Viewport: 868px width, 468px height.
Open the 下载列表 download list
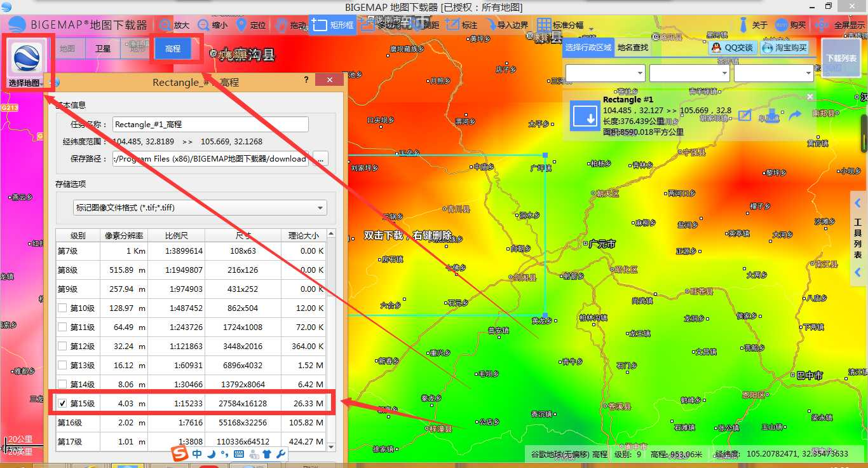(x=841, y=58)
